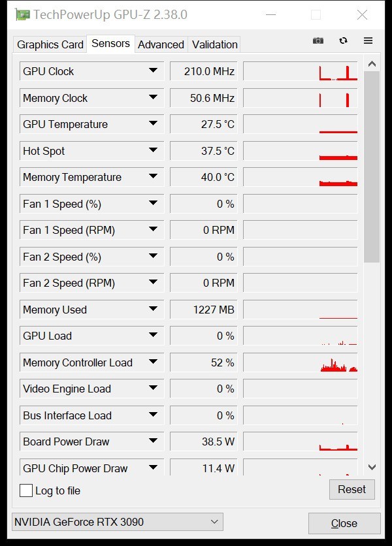Expand the GPU Temperature options
This screenshot has height=546, width=392.
click(x=155, y=124)
